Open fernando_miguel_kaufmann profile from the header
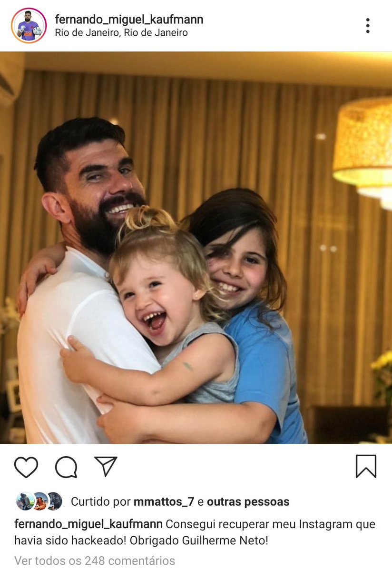 129,20
